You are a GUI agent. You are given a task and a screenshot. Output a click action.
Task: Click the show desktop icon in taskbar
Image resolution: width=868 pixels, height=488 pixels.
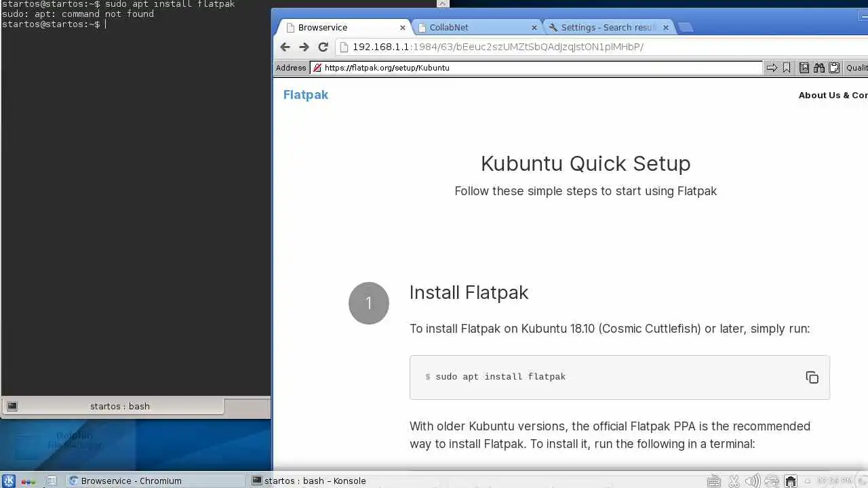coord(52,481)
